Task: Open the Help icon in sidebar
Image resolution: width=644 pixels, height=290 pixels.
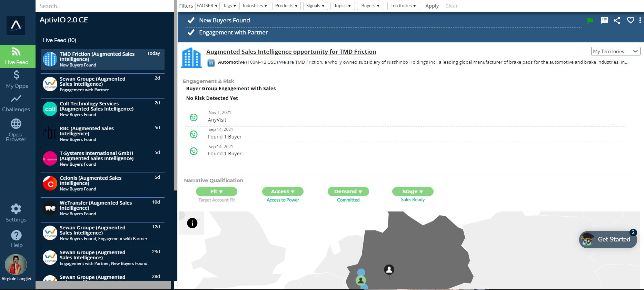Action: tap(16, 236)
